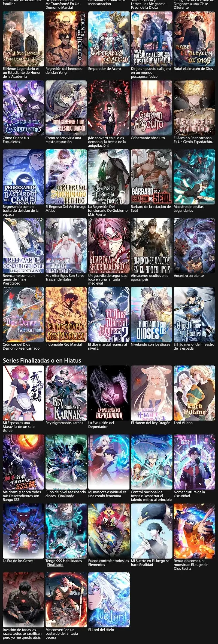Click 'Mi Suerte en El Juego' cover image
The image size is (218, 644).
point(152,531)
